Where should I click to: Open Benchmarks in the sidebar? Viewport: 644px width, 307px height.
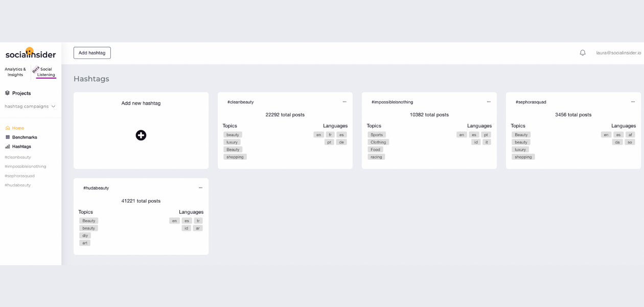(25, 137)
